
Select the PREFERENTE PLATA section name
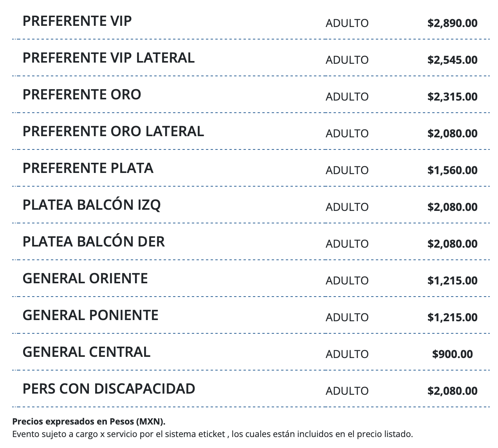point(88,168)
